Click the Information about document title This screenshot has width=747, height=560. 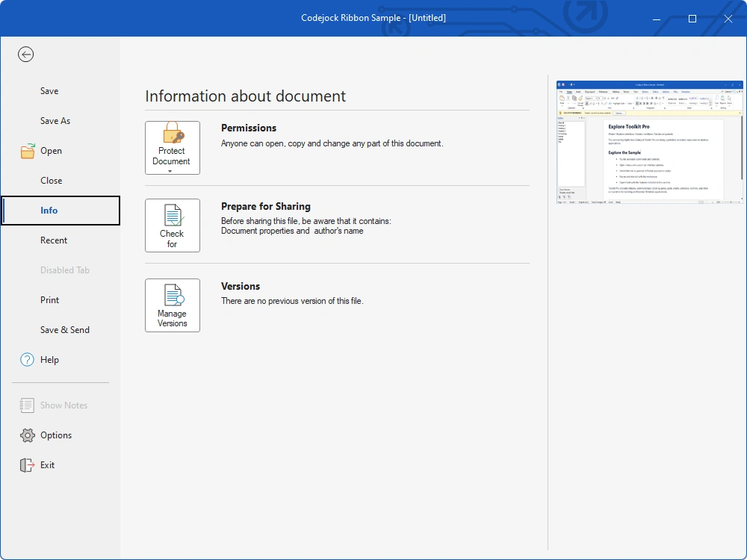[245, 96]
